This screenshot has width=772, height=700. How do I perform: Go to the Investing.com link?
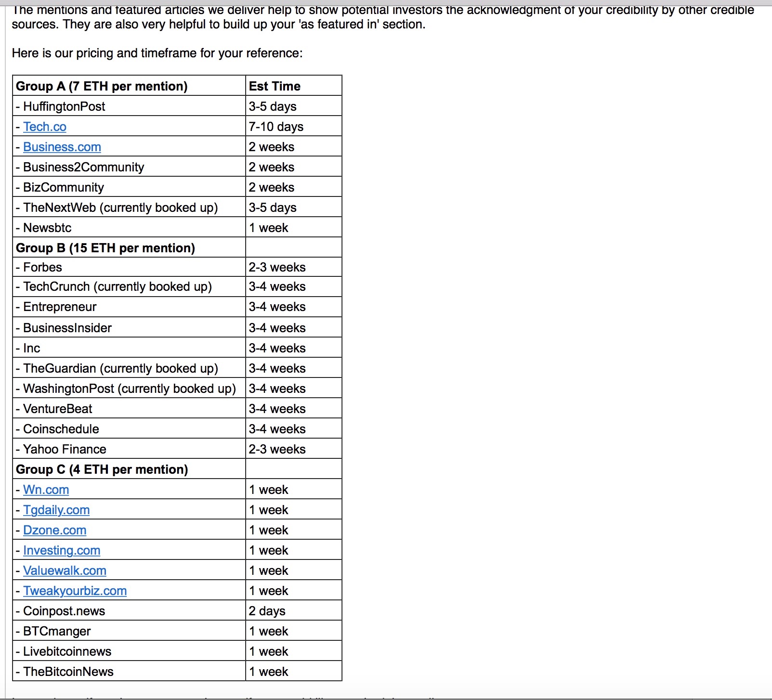click(62, 550)
